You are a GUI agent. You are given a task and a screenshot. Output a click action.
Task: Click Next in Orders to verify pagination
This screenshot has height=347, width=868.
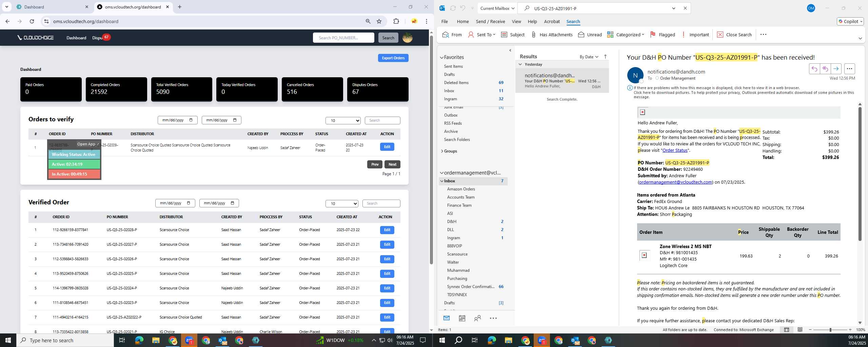(x=392, y=164)
